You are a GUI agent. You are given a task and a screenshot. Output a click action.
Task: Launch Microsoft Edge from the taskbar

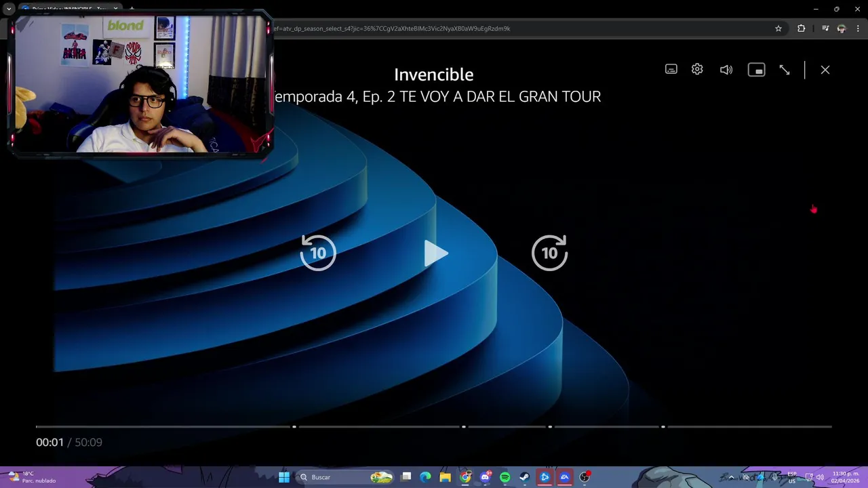pos(425,477)
